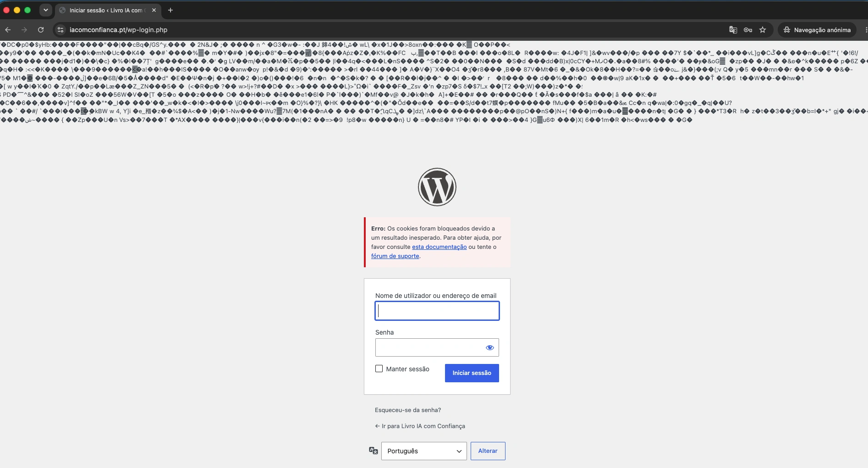The height and width of the screenshot is (468, 868).
Task: Click the Alterar language button
Action: (488, 451)
